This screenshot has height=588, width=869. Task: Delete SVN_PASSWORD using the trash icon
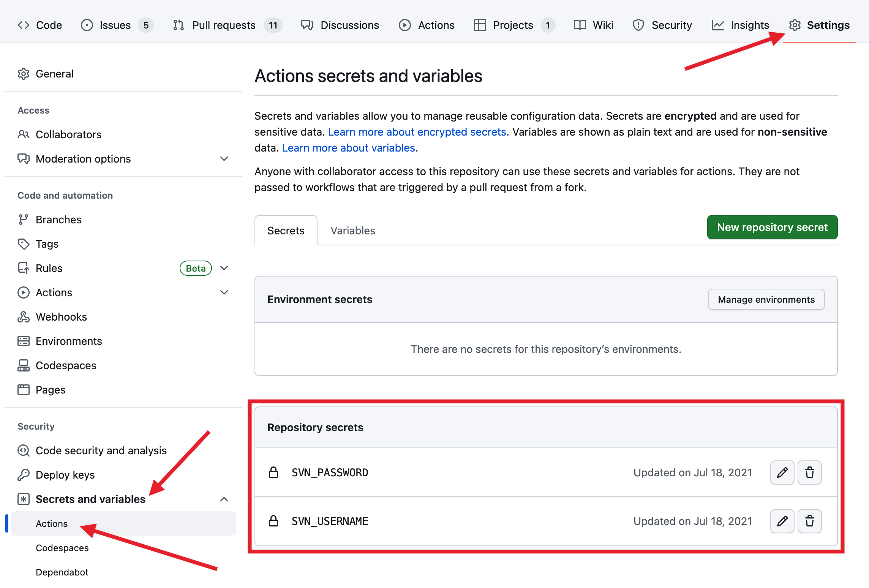click(x=809, y=473)
